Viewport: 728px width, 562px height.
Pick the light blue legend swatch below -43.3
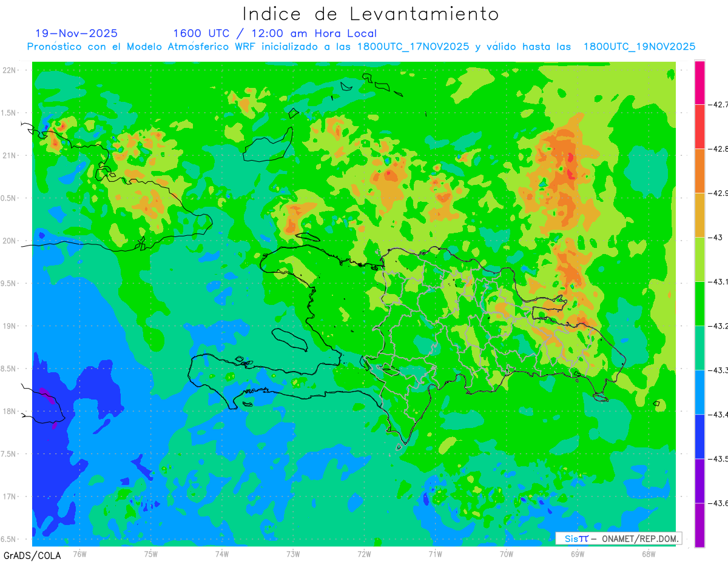pos(699,392)
